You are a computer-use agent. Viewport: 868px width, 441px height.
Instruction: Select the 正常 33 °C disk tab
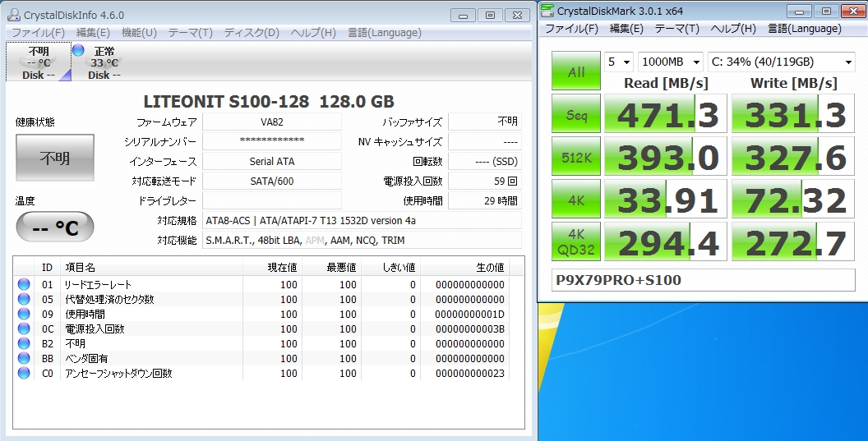point(104,62)
